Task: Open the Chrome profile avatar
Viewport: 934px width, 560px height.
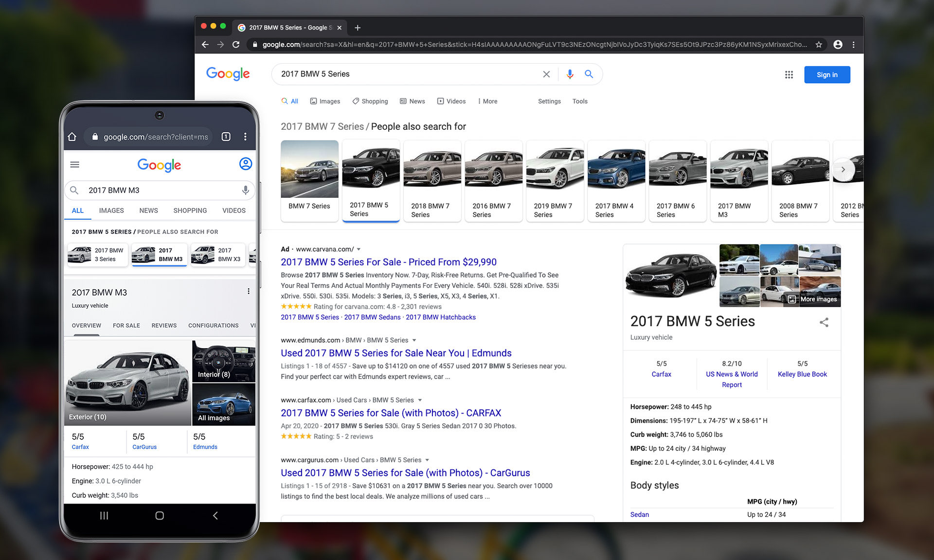Action: point(838,45)
